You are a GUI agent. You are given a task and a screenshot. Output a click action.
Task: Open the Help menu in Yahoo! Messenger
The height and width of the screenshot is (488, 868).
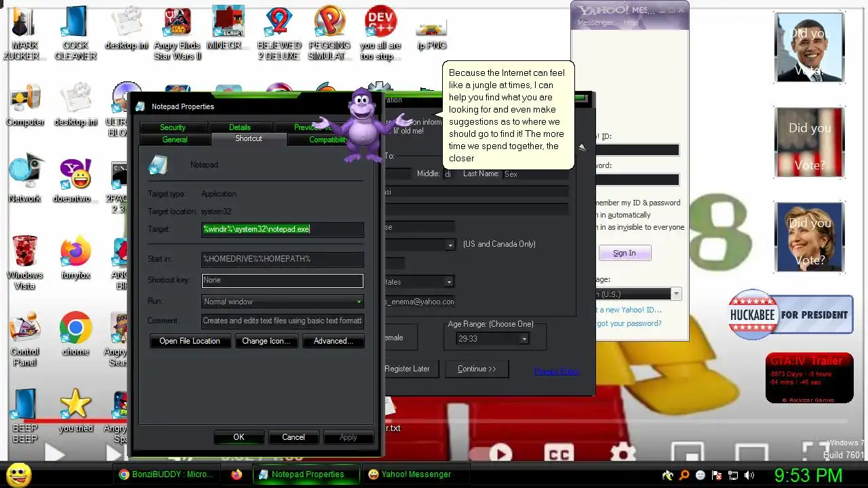tap(631, 22)
